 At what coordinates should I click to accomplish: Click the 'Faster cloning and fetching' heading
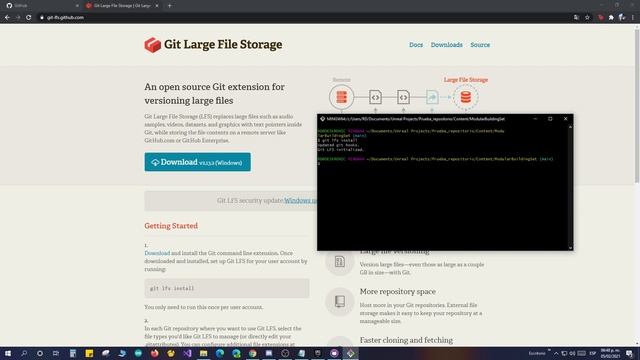click(x=406, y=340)
